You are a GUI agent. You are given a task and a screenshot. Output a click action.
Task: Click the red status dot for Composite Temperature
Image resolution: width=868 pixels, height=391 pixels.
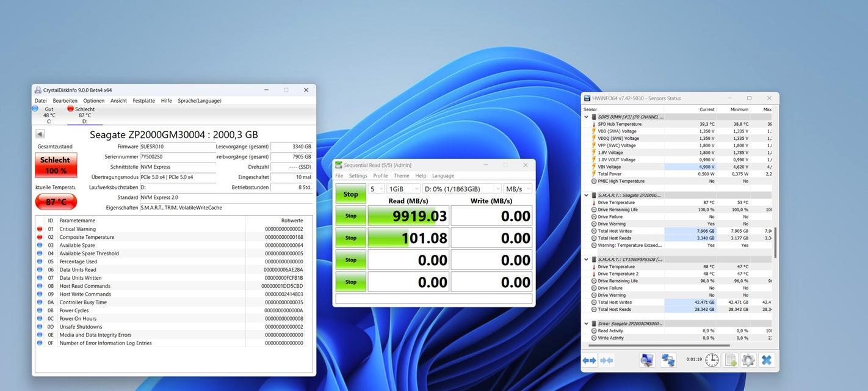tap(40, 237)
